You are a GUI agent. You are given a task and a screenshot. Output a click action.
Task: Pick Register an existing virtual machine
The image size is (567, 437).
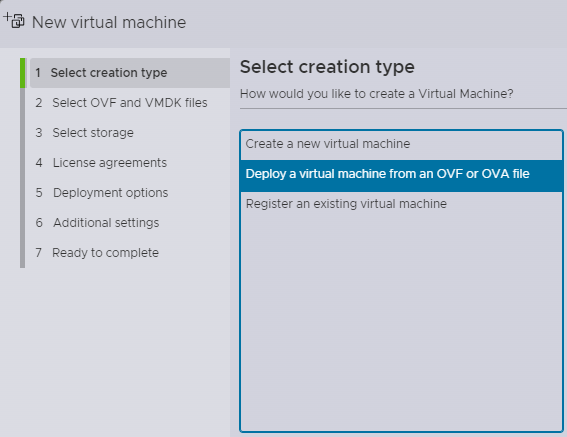coord(401,204)
